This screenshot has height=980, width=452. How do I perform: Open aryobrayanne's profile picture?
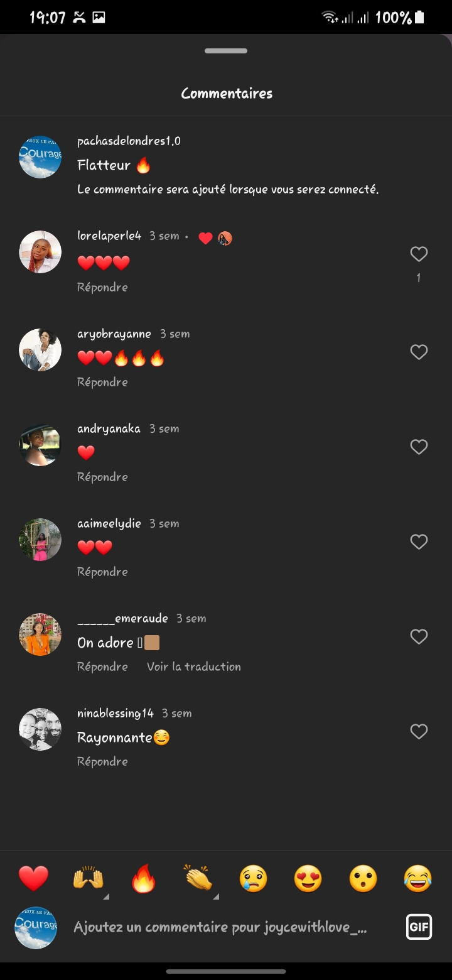click(40, 349)
